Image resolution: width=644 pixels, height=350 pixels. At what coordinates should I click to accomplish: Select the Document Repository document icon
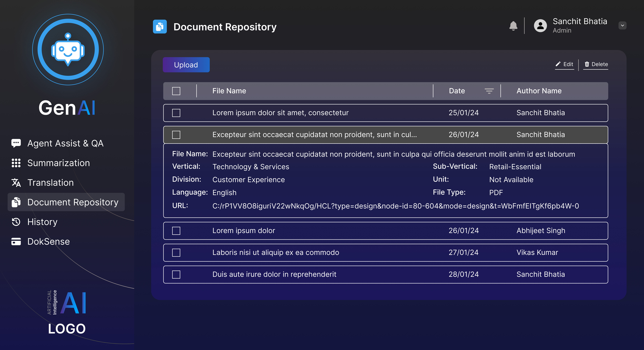(x=16, y=202)
